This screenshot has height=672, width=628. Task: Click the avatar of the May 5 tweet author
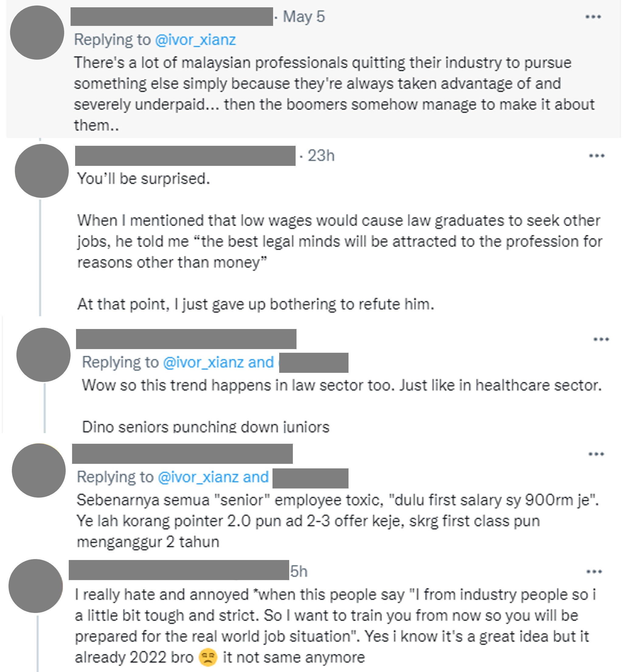click(x=37, y=33)
